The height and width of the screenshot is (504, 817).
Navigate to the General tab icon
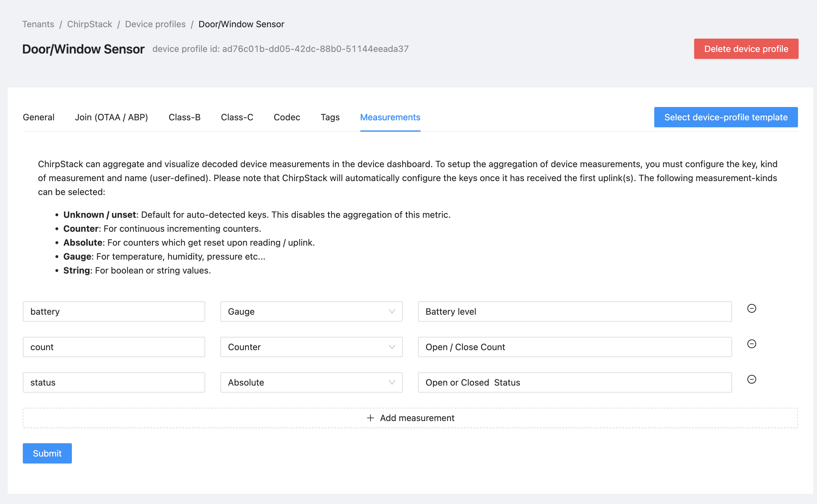point(39,117)
